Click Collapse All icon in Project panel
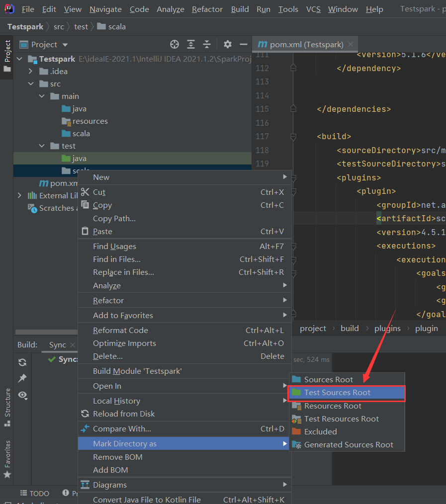The image size is (446, 504). (x=207, y=44)
